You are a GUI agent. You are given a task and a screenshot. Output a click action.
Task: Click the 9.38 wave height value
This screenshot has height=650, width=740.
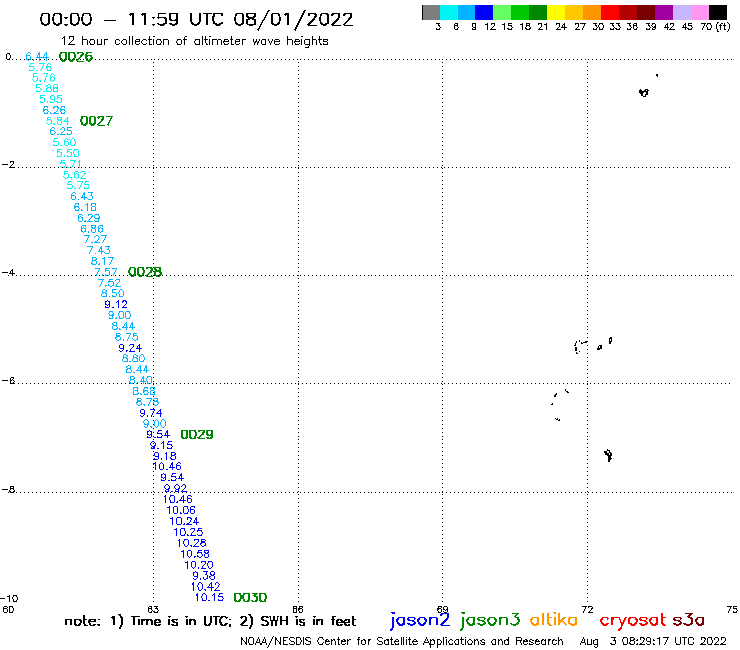coord(204,575)
